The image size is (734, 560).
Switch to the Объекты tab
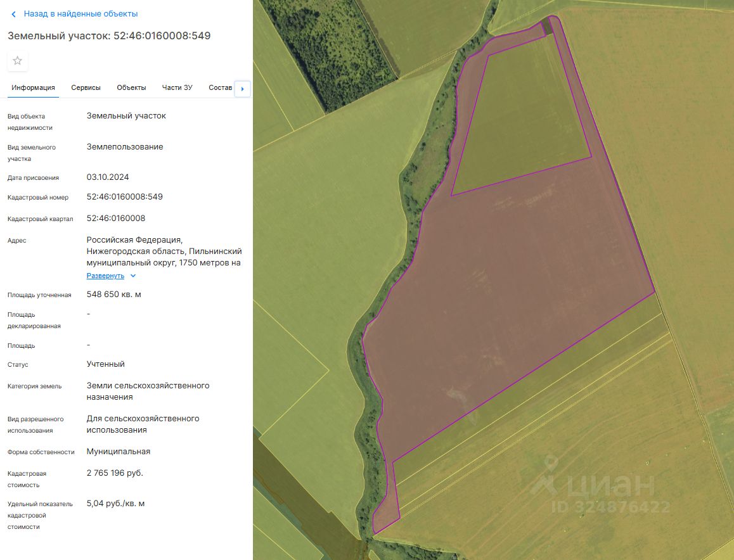[x=132, y=87]
